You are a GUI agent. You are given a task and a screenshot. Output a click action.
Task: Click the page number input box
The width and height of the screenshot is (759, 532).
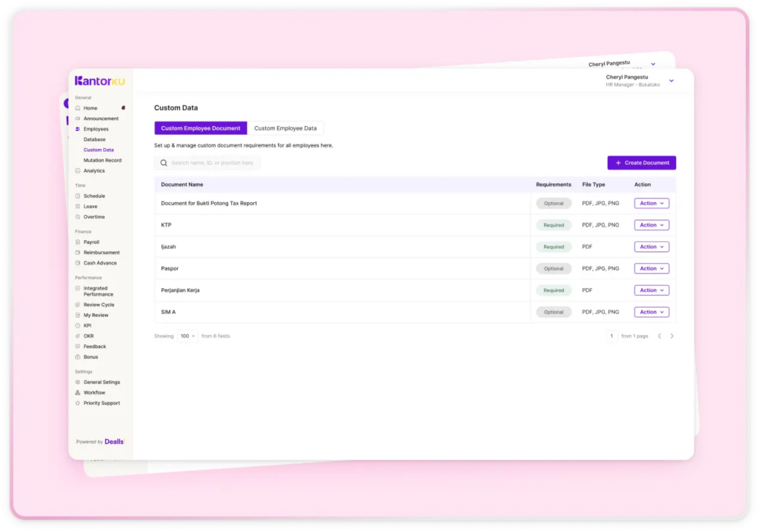point(611,336)
